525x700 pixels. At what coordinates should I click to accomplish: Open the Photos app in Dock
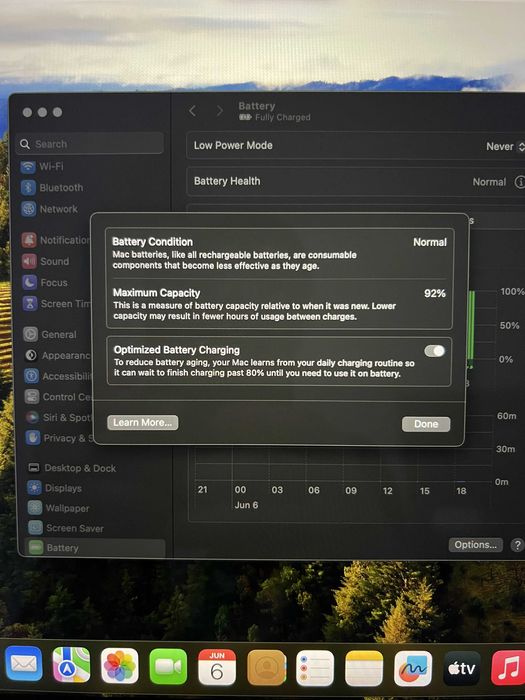coord(120,666)
